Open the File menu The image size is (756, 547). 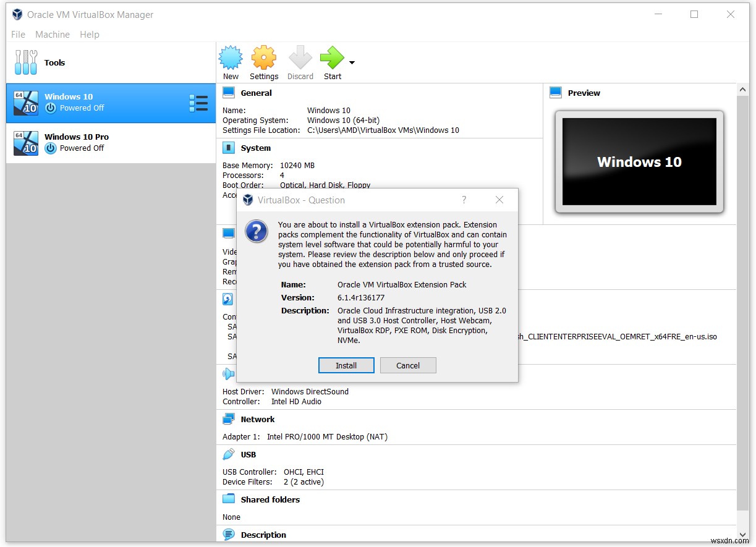[x=18, y=35]
